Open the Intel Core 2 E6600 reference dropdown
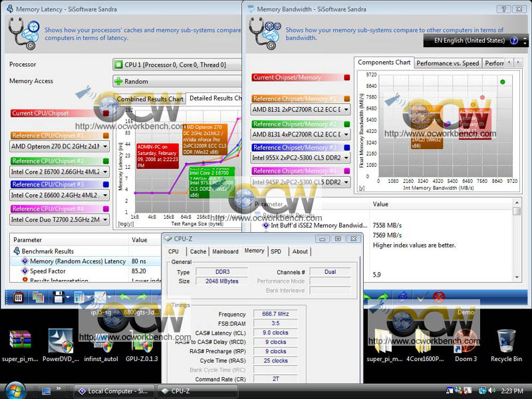This screenshot has width=532, height=399. 59,195
